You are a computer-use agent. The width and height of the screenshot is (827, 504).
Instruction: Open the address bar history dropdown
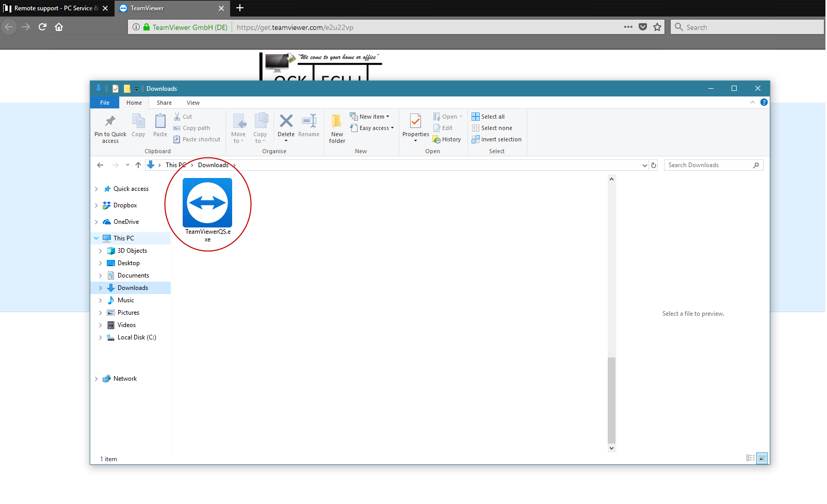click(x=644, y=165)
